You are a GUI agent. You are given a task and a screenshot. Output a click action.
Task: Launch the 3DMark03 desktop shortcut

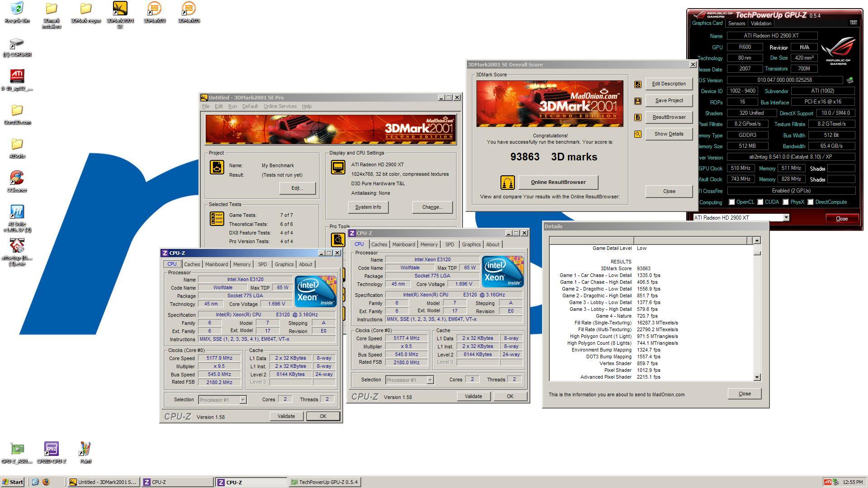pos(154,12)
